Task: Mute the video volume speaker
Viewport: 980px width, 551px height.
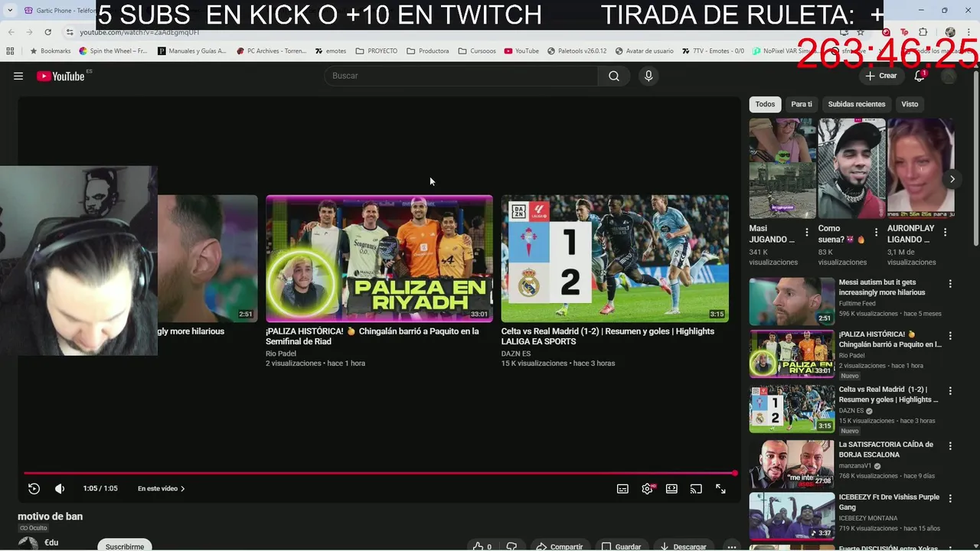Action: tap(60, 488)
